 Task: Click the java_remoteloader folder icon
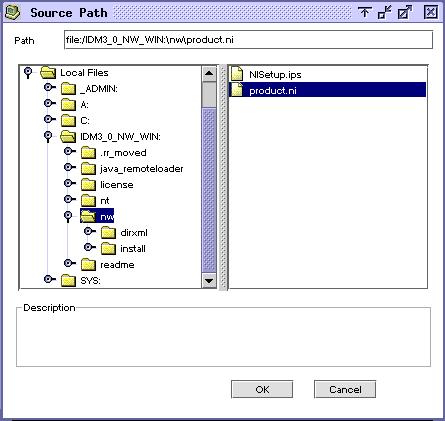pyautogui.click(x=88, y=168)
